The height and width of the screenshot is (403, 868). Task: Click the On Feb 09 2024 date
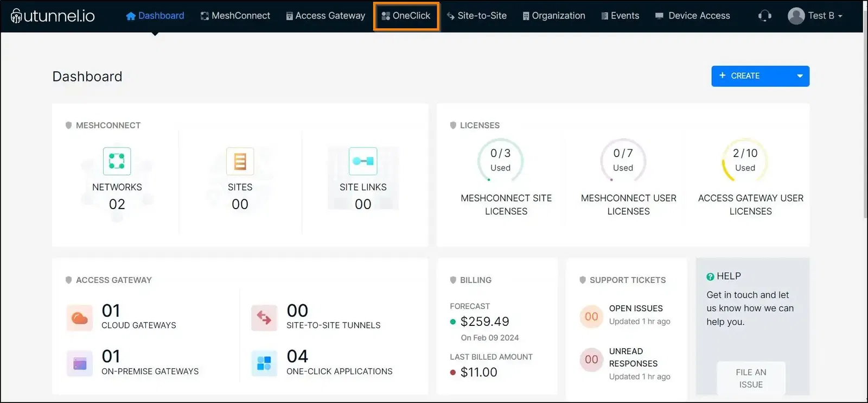click(x=489, y=338)
